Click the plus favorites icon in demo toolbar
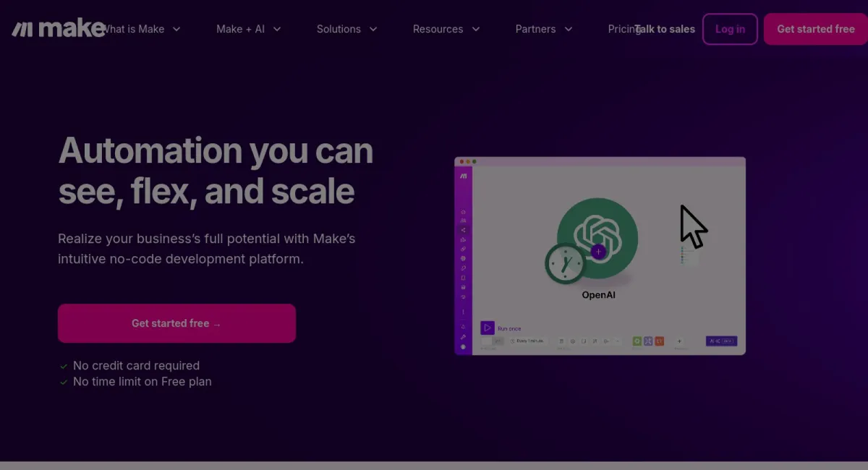Screen dimensions: 868x470 click(679, 341)
